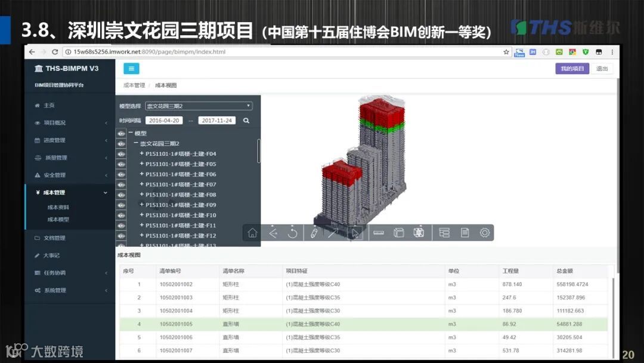
Task: Toggle visibility eye for 模型 root node
Action: tap(121, 134)
